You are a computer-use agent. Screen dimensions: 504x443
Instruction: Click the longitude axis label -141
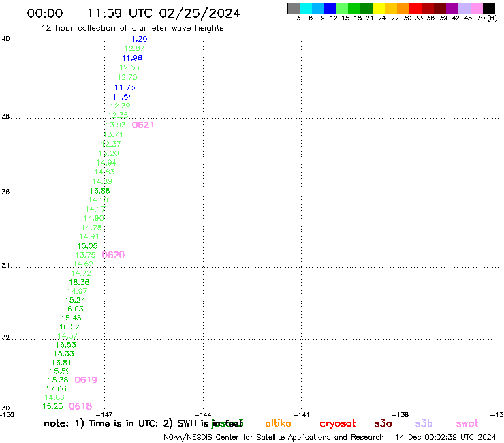[x=301, y=415]
